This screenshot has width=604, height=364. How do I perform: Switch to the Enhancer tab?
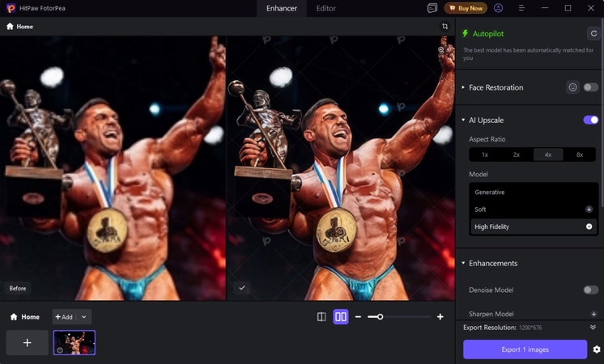coord(282,8)
